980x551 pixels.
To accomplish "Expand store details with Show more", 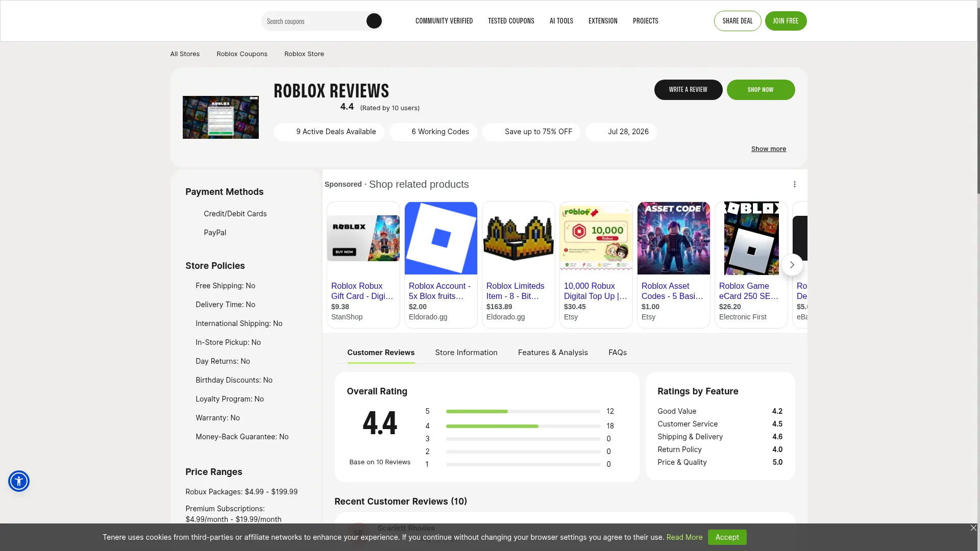I will pos(768,149).
